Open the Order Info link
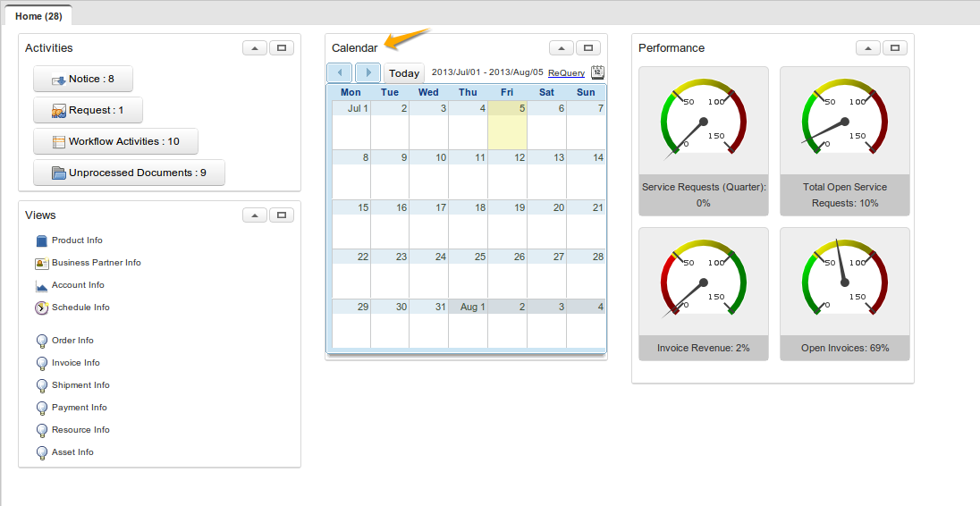The height and width of the screenshot is (506, 980). click(x=72, y=341)
